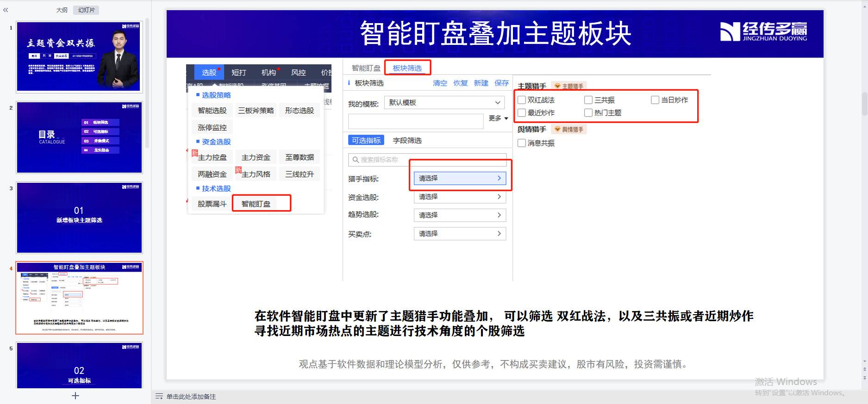Click the 主力风格 button
The image size is (868, 404).
coord(256,174)
